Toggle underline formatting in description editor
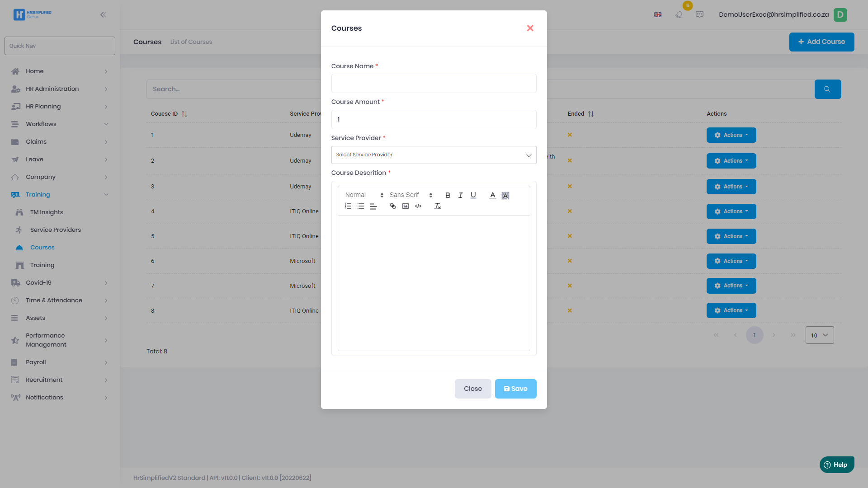This screenshot has height=488, width=868. point(473,195)
